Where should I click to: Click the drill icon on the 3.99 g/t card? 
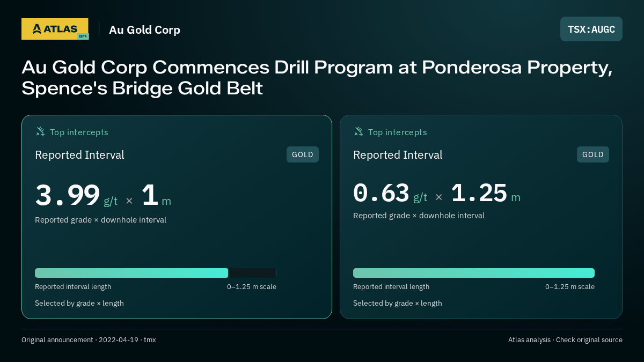coord(40,131)
